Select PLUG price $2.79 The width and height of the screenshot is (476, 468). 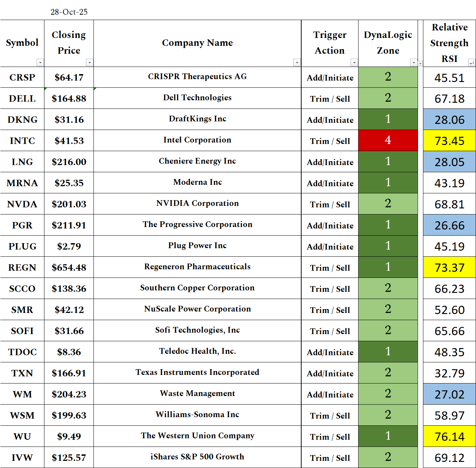(x=69, y=246)
